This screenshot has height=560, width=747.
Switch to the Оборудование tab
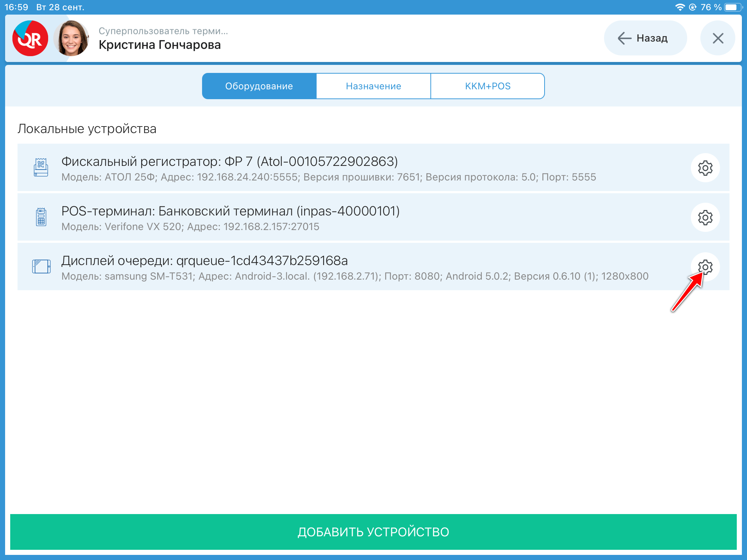259,86
